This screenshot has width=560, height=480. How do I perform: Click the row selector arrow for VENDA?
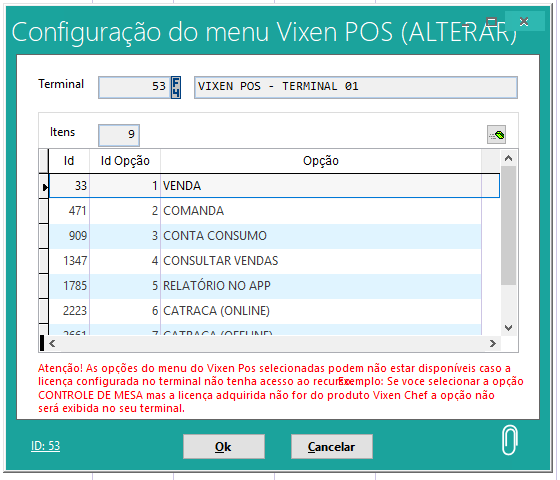[44, 186]
